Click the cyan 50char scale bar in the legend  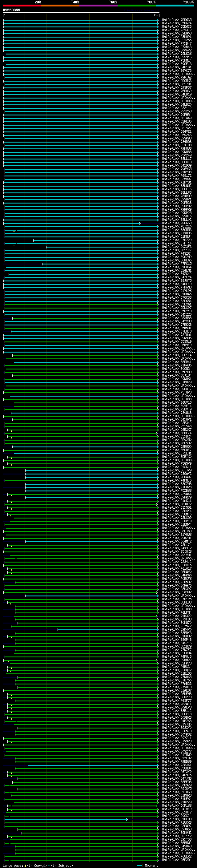139,866
